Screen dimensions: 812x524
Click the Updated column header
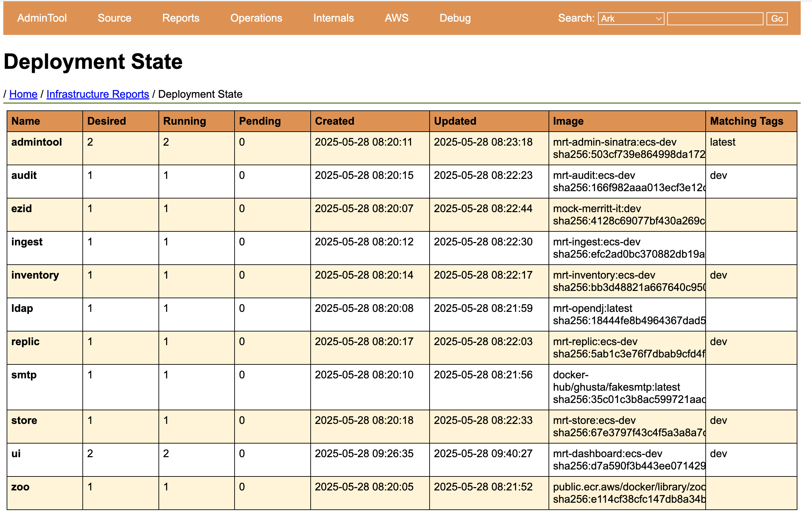coord(489,121)
